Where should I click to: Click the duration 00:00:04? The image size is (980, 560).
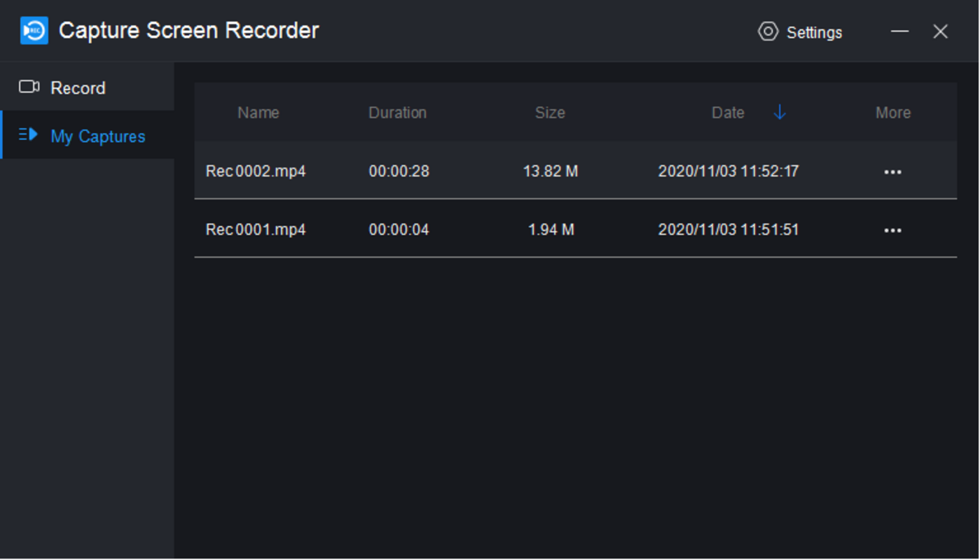tap(399, 230)
